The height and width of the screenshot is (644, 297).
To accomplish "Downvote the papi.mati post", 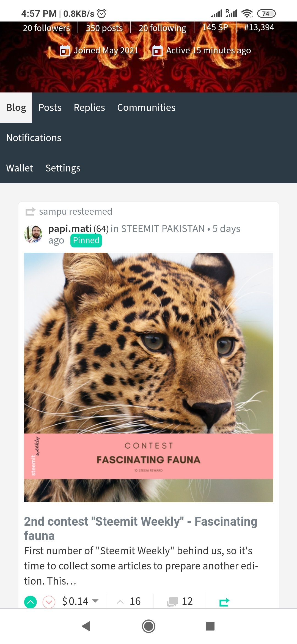I will point(49,602).
